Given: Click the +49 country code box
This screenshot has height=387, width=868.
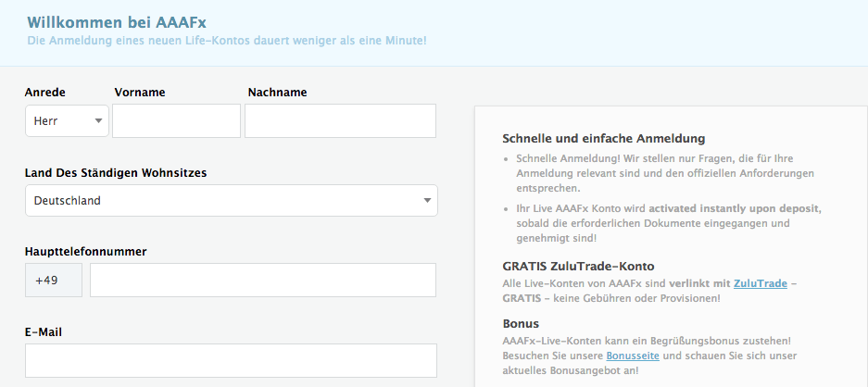Looking at the screenshot, I should coord(54,281).
